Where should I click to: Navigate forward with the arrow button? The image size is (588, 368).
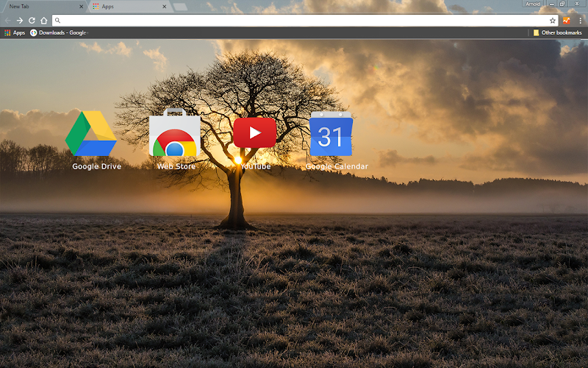20,21
